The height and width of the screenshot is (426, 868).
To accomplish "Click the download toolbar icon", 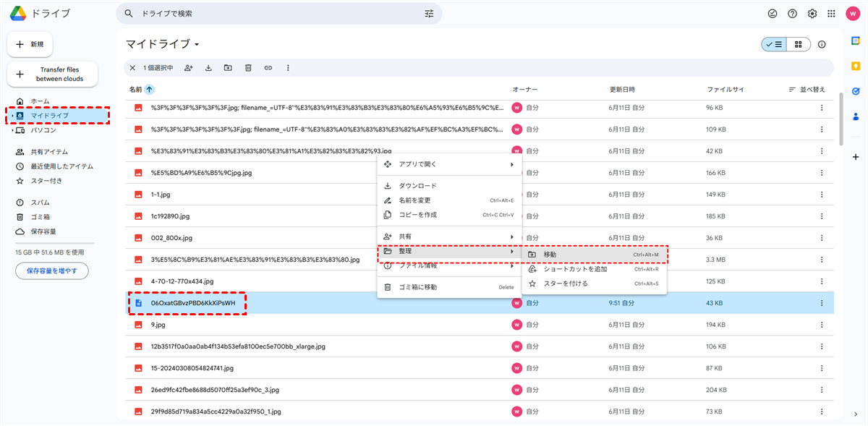I will click(x=208, y=68).
